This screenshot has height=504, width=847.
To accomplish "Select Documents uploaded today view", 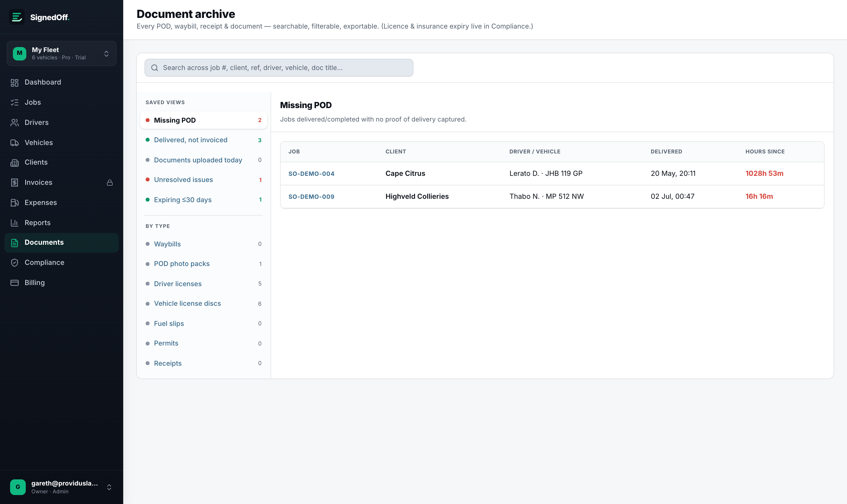I will pyautogui.click(x=204, y=160).
